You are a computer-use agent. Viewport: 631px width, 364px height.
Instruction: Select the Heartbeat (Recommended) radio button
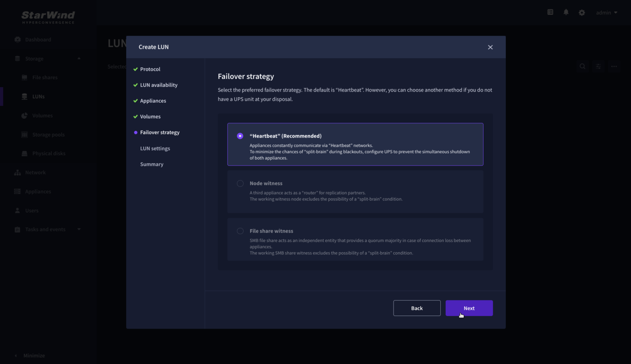pos(240,136)
